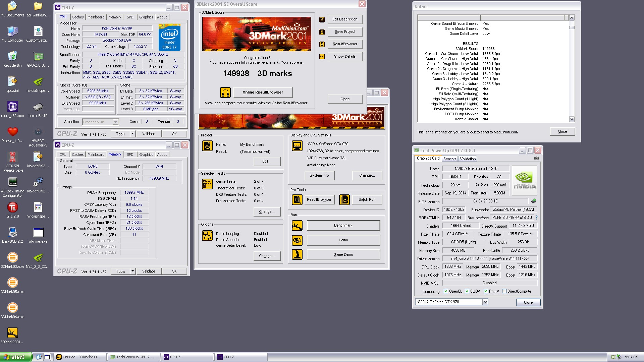Open the GPU selection dropdown in GPU-Z
This screenshot has width=644, height=362.
(485, 302)
